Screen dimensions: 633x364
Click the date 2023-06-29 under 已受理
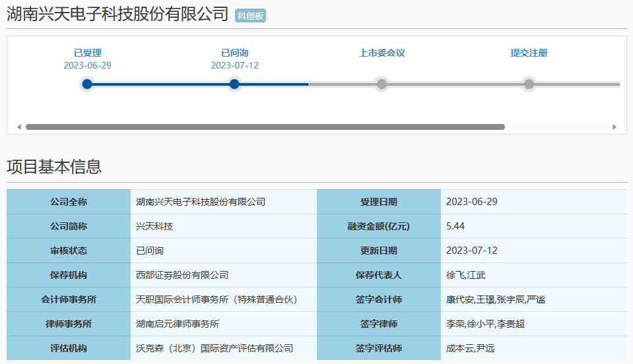(87, 65)
